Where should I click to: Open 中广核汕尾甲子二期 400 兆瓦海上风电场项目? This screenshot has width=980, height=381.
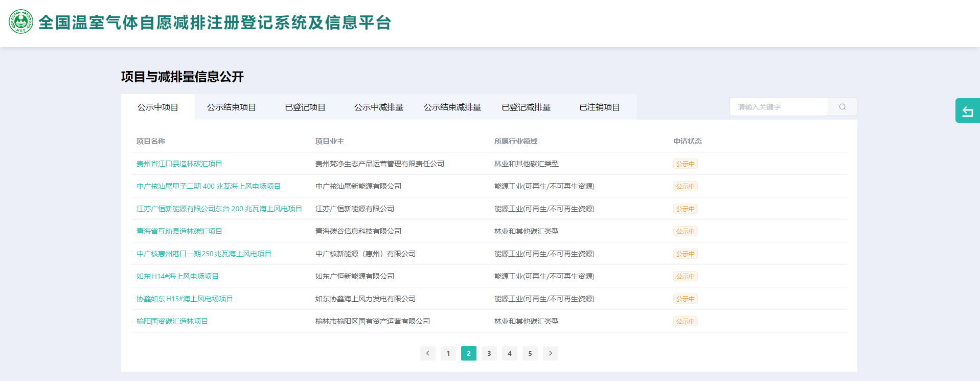point(209,186)
